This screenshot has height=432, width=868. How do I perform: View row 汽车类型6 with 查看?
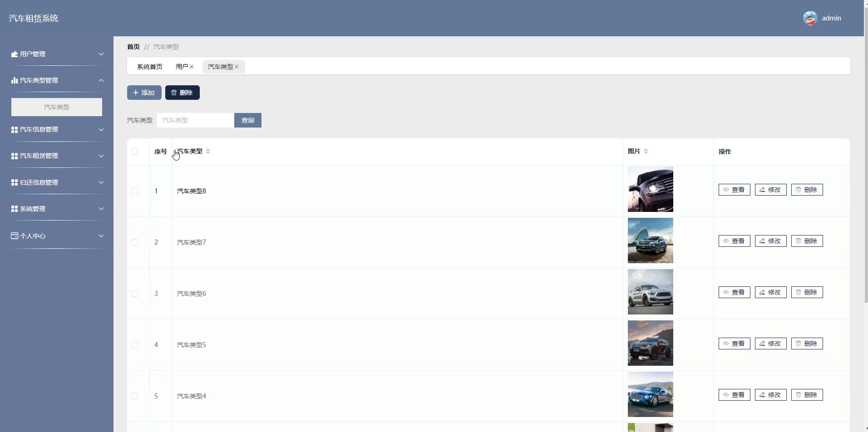point(735,292)
